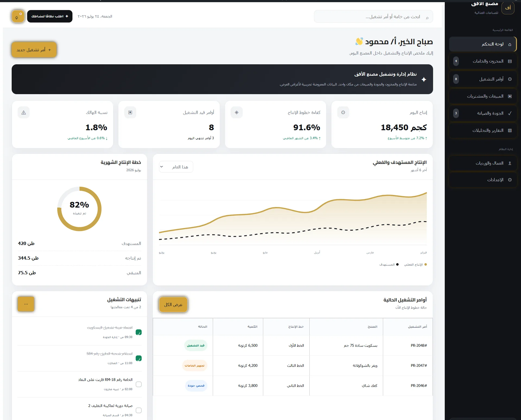The image size is (521, 420).
Task: Click the orders in progress square icon
Action: pos(130,112)
